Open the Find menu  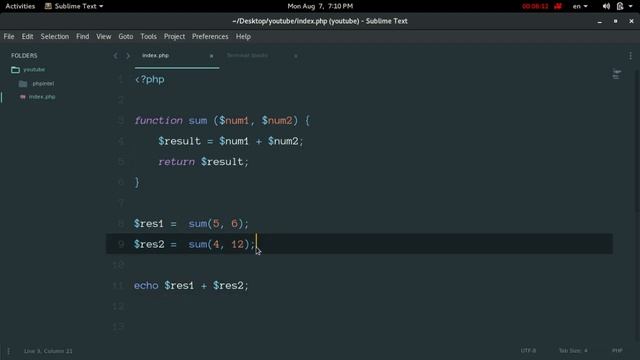[x=82, y=36]
